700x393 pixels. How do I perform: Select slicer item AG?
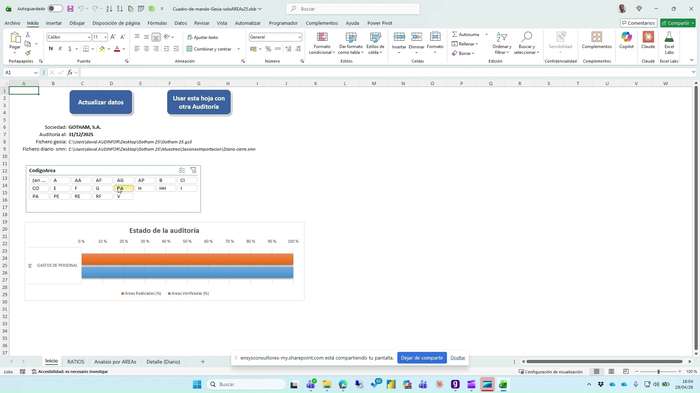124,180
